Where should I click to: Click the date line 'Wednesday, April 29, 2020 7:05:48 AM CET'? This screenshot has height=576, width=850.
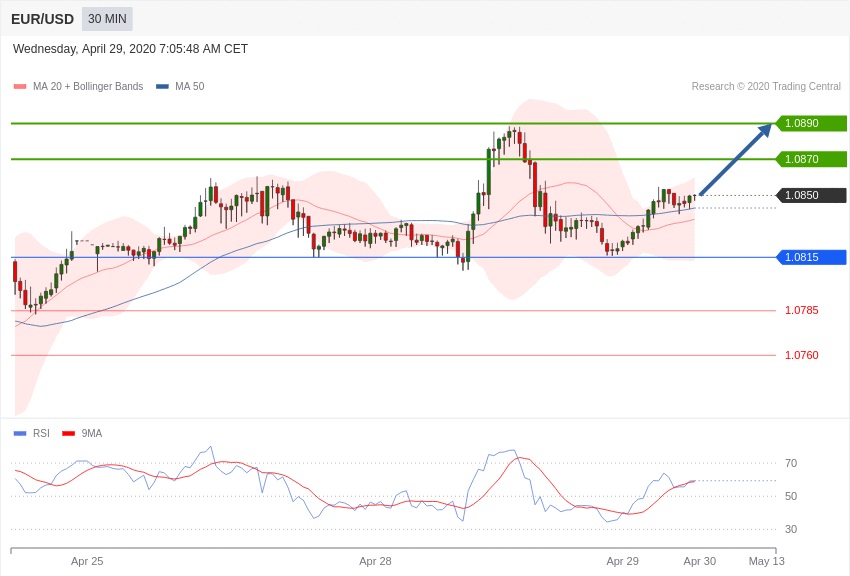click(130, 49)
